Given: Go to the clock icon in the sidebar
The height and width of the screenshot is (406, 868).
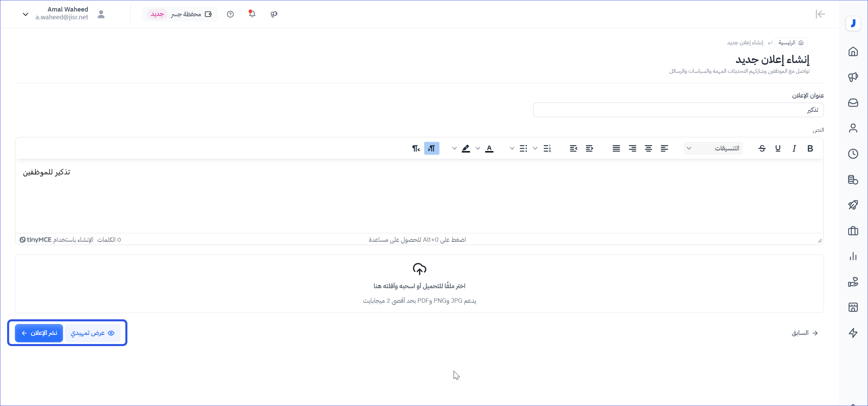Looking at the screenshot, I should pyautogui.click(x=853, y=154).
